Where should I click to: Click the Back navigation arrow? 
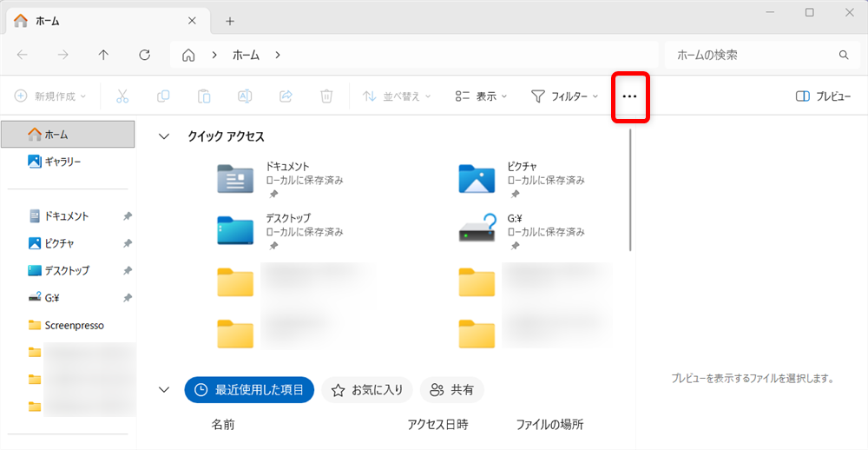(23, 55)
